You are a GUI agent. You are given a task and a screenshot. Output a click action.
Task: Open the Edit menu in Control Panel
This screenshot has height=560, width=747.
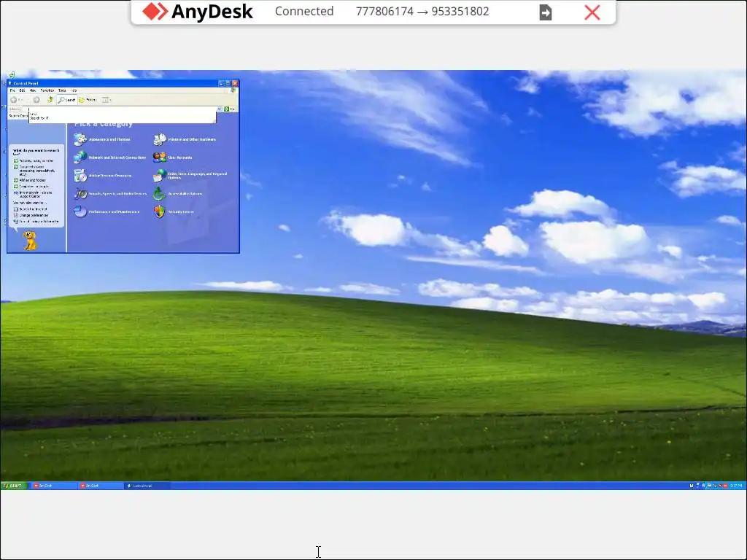tap(22, 90)
